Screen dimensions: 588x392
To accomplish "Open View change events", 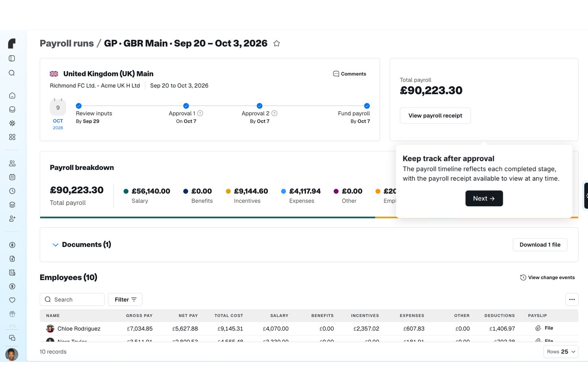I will [547, 278].
